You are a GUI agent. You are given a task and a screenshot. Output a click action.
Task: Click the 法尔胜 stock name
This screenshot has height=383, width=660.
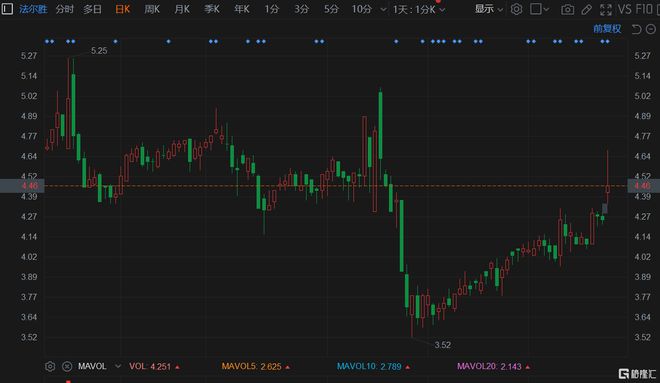(33, 9)
